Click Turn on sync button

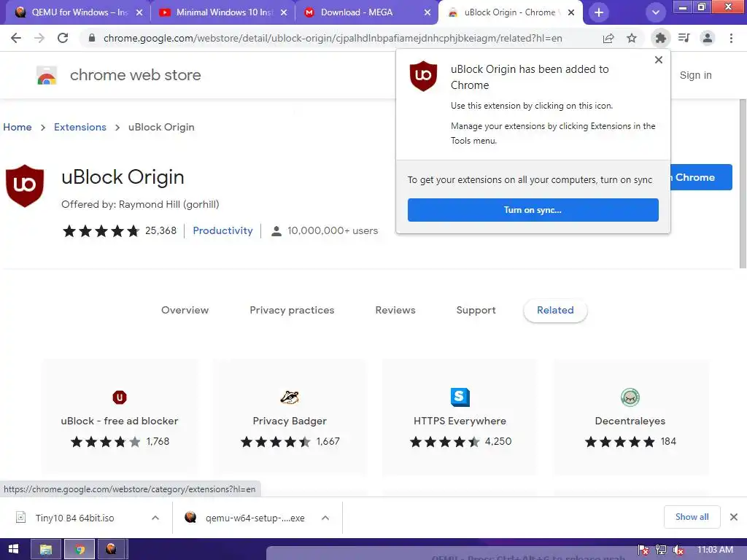tap(533, 210)
